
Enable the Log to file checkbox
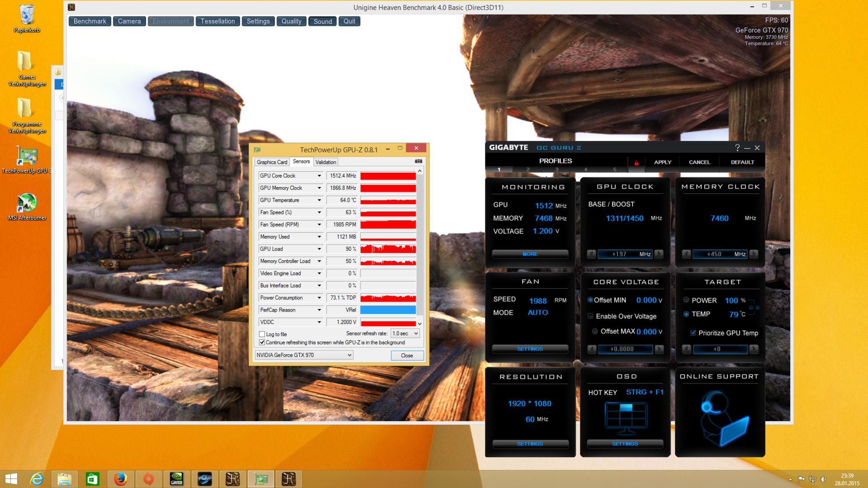tap(262, 334)
